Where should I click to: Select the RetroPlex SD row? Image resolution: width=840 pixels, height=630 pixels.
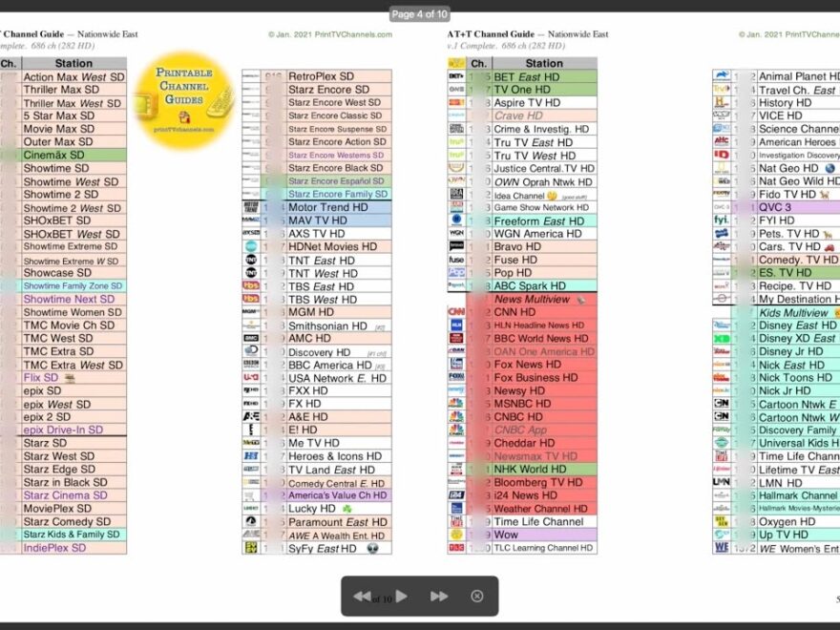pyautogui.click(x=317, y=76)
